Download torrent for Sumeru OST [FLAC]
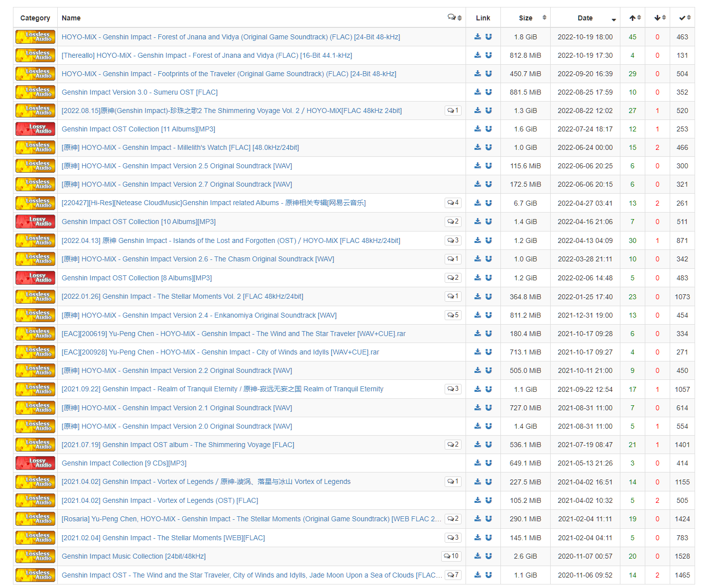714x588 pixels. click(x=477, y=92)
